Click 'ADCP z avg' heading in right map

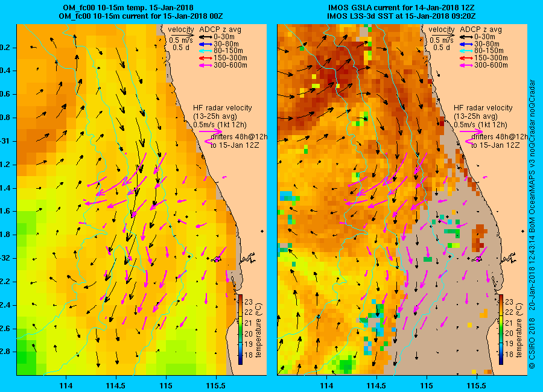pyautogui.click(x=481, y=30)
